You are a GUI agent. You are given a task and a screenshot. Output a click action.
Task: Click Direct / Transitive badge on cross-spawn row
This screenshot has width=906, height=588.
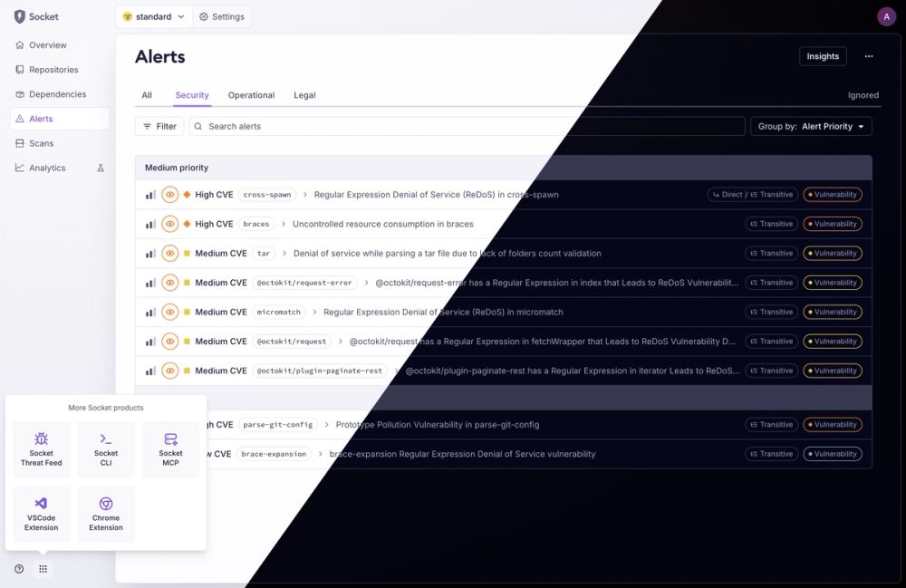[752, 195]
